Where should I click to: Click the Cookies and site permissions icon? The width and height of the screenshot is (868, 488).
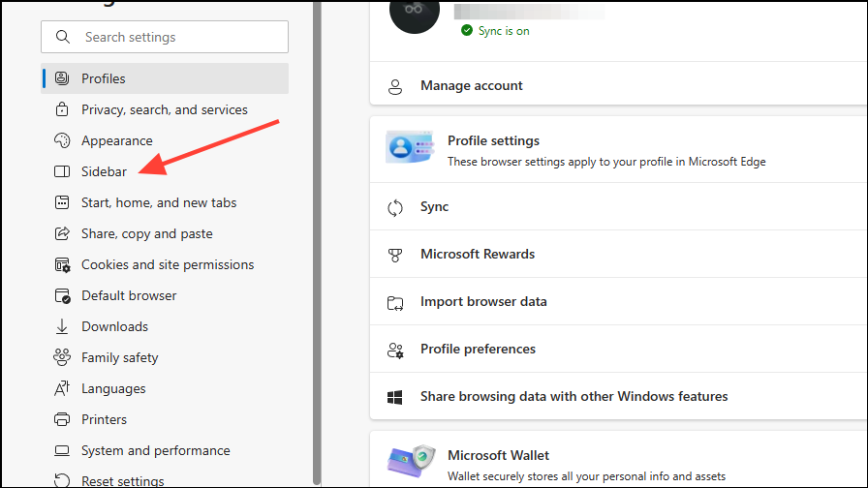62,264
